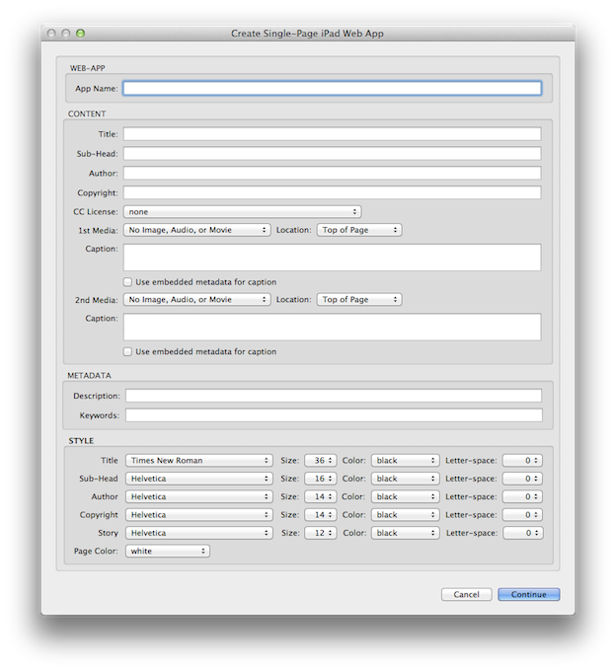Open the Author Letter-space selector
The width and height of the screenshot is (616, 672).
pos(523,496)
